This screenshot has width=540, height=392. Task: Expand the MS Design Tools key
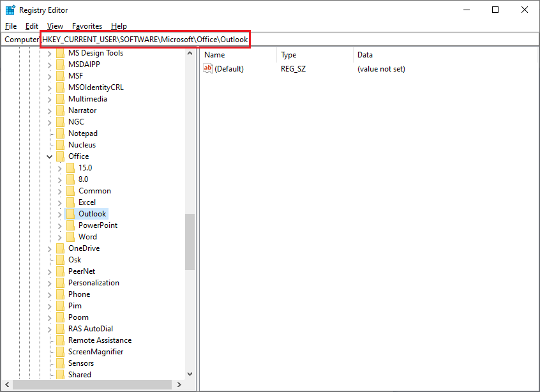click(50, 54)
